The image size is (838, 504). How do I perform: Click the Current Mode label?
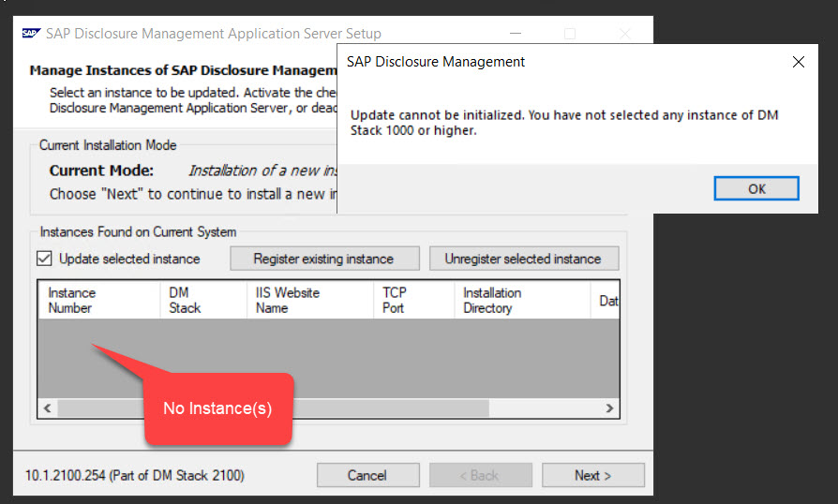101,170
